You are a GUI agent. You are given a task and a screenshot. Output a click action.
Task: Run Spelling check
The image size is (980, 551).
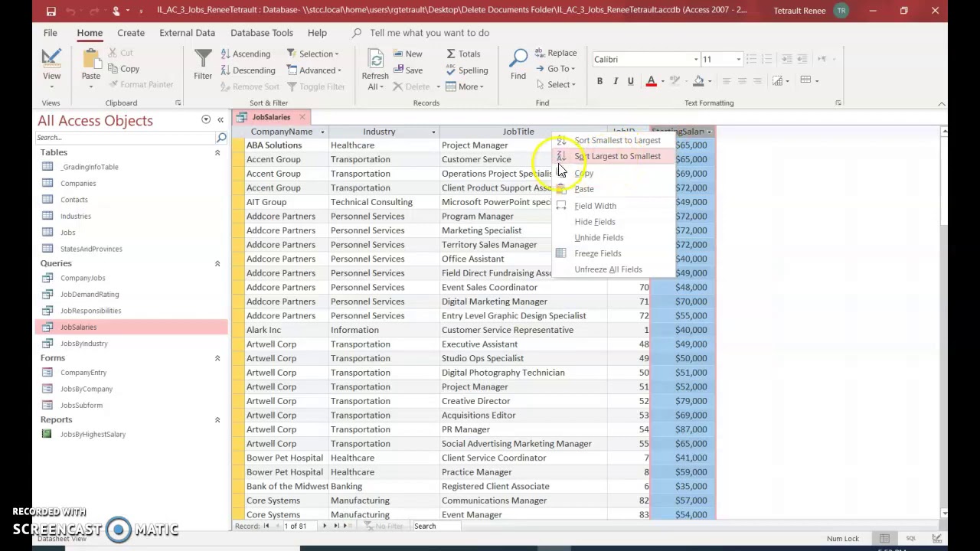(467, 70)
